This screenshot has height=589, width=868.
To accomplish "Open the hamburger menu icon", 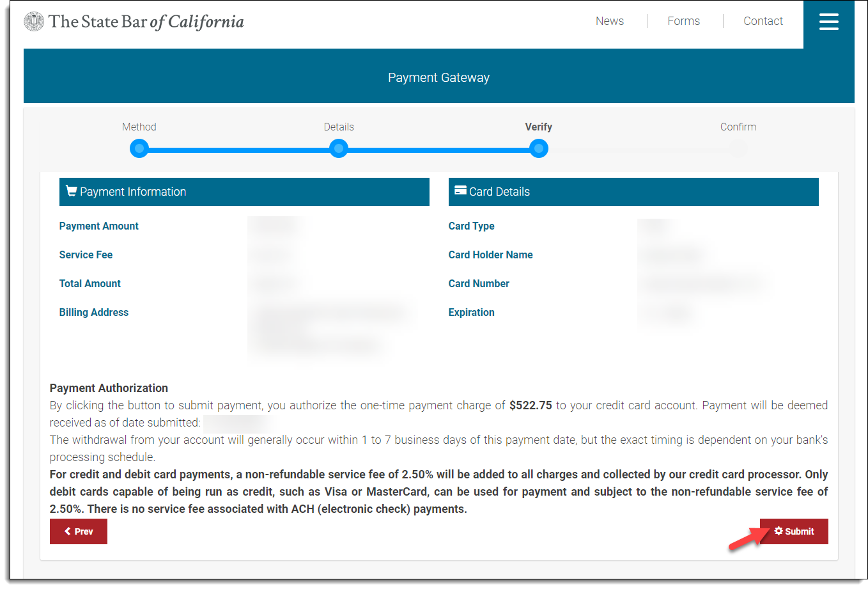I will coord(828,22).
